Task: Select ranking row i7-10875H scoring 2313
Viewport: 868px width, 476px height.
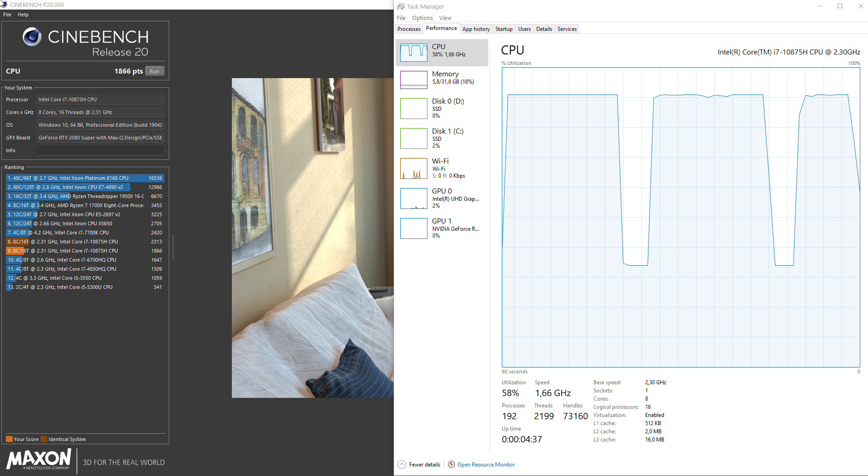Action: click(85, 242)
